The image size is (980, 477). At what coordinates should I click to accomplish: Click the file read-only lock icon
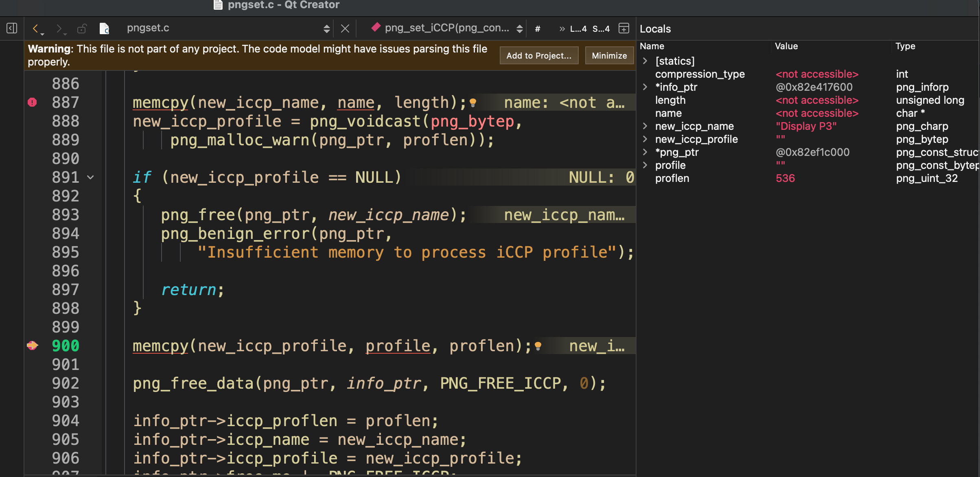[x=82, y=28]
